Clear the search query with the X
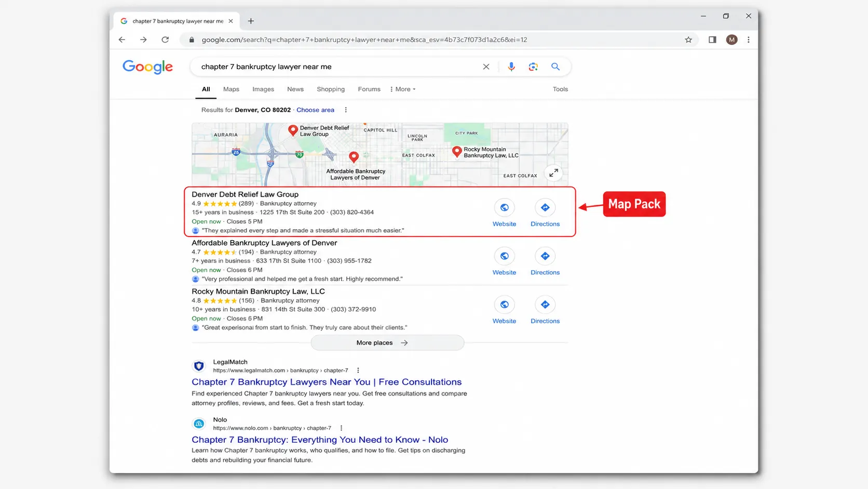 (x=486, y=67)
